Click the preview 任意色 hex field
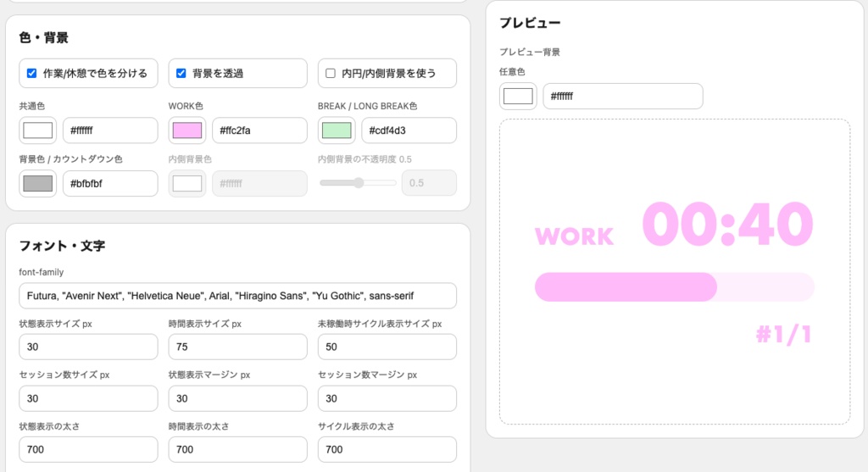This screenshot has width=868, height=472. coord(623,97)
